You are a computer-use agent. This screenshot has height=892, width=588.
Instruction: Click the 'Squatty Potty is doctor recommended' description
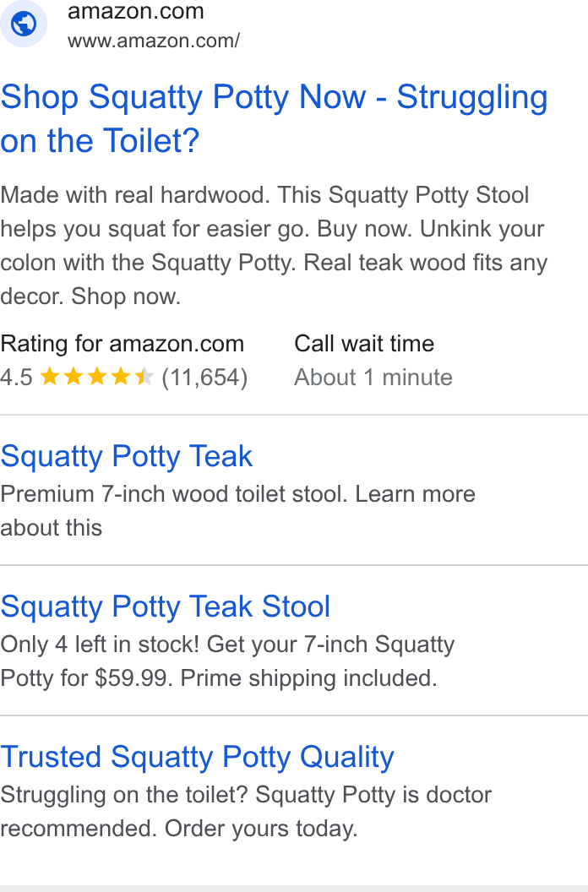(246, 811)
